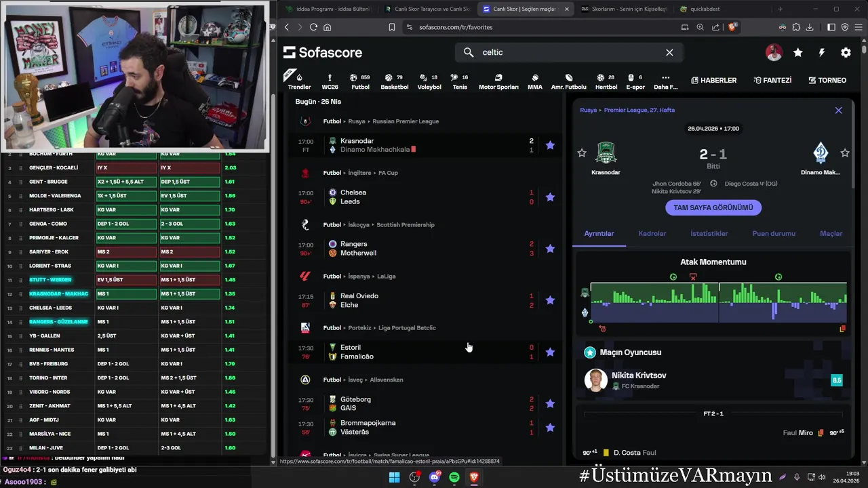Screen dimensions: 868x488
Task: Select the Hentbol sport category
Action: pyautogui.click(x=606, y=81)
